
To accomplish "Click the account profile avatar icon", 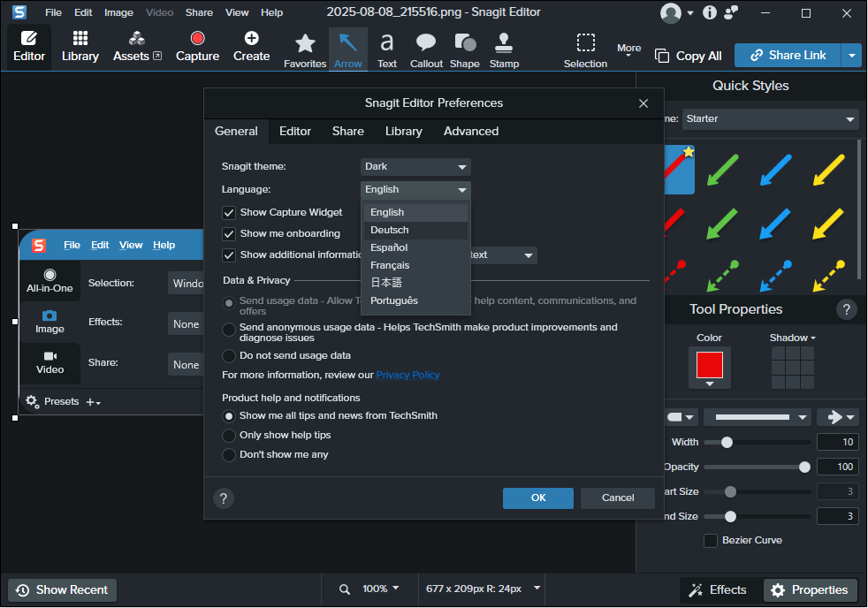I will 671,12.
